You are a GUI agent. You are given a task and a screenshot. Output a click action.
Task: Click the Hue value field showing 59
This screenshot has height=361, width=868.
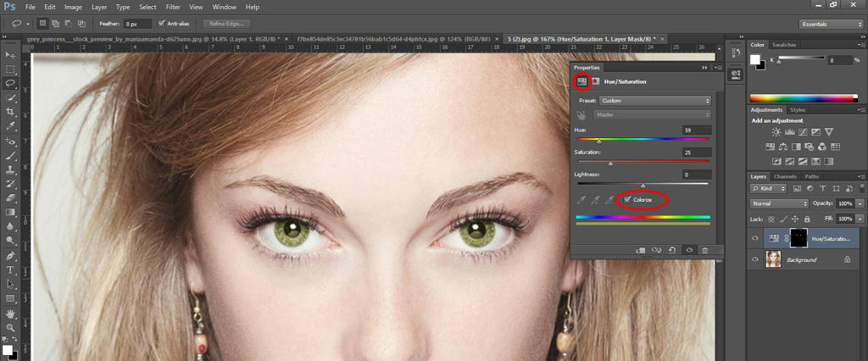pos(697,131)
